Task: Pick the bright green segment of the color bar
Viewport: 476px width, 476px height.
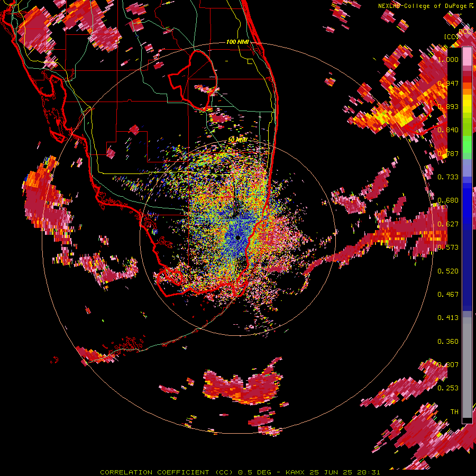Action: point(467,144)
